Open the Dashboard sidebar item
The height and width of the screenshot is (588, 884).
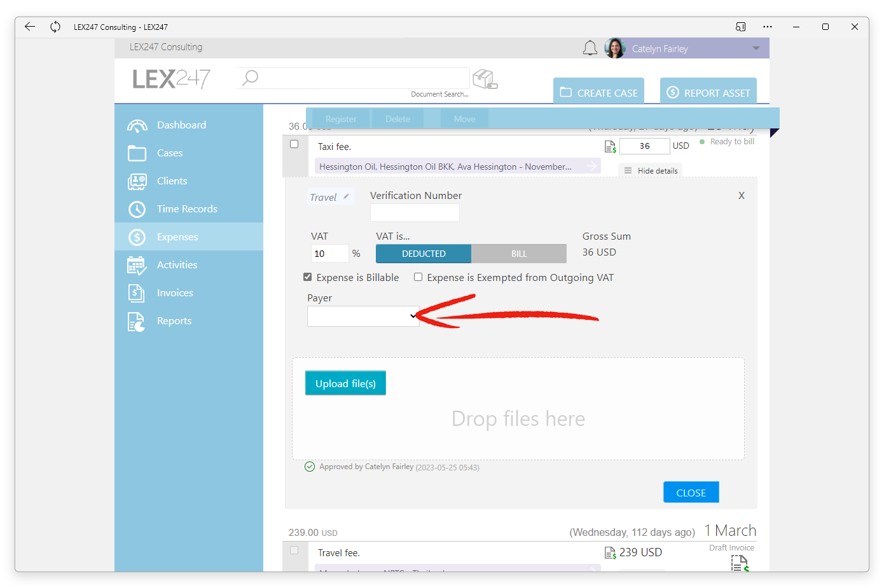[x=188, y=125]
